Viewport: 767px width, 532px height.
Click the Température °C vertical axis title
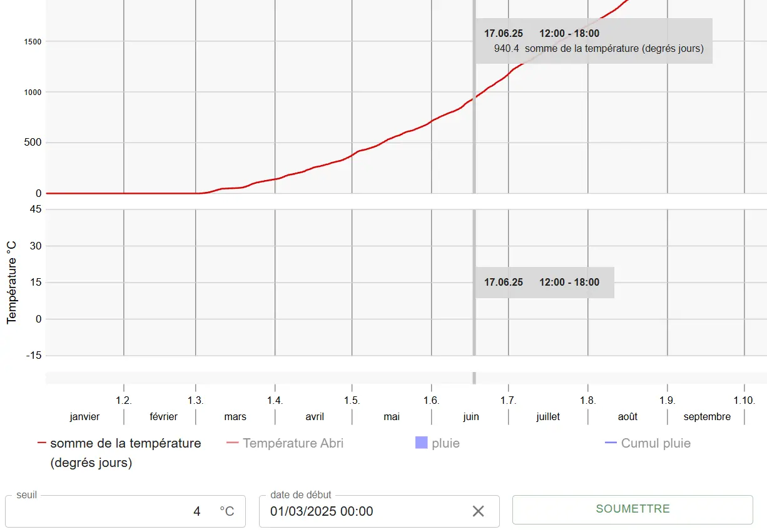click(x=11, y=282)
